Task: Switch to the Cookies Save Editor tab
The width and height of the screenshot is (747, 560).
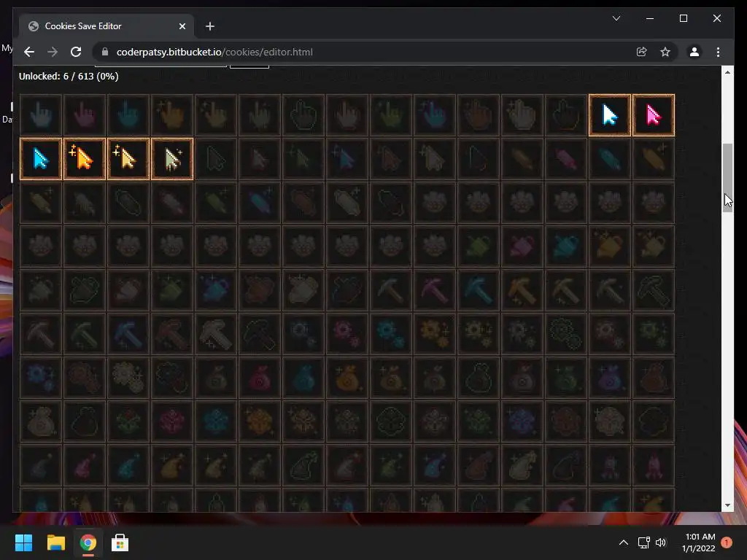Action: tap(107, 26)
